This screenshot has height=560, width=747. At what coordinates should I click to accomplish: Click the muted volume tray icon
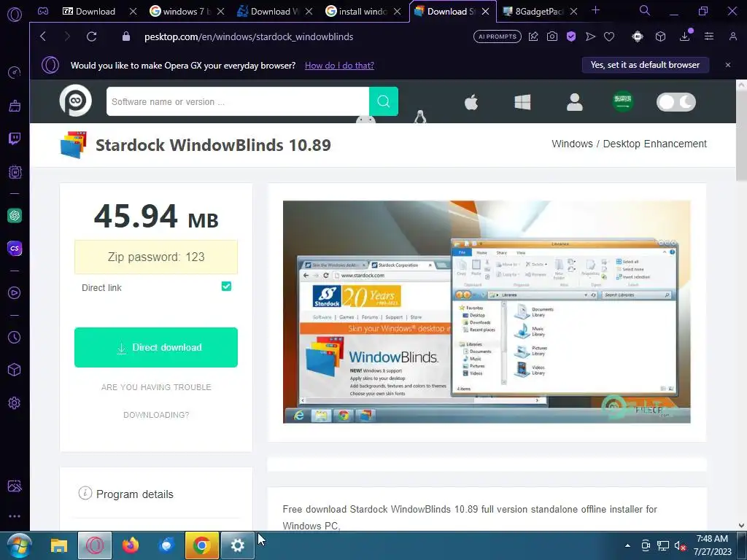coord(680,545)
